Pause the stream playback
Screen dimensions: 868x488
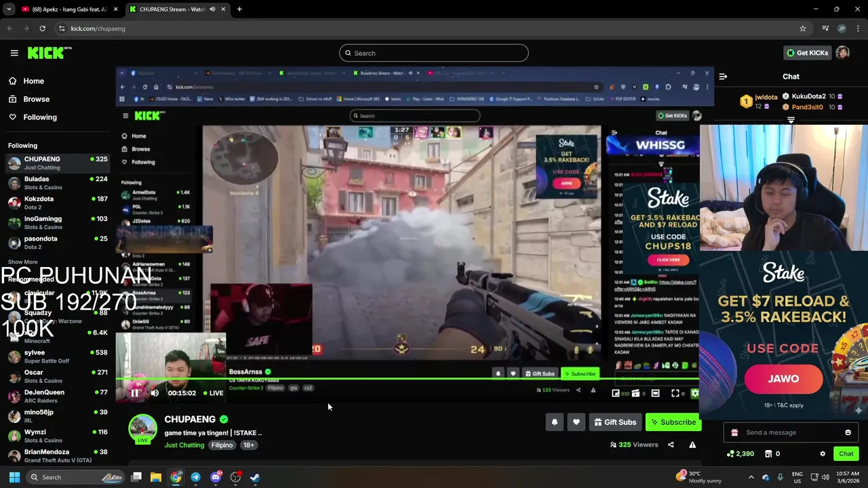click(134, 393)
